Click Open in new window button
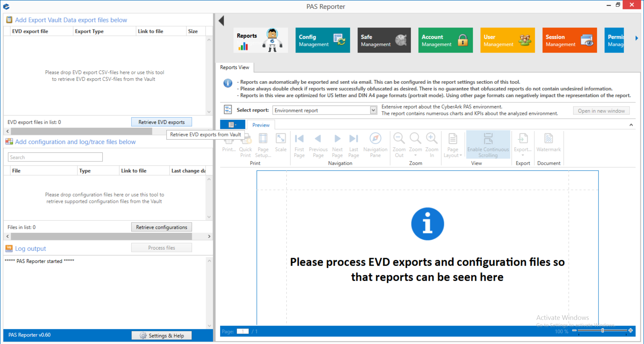The image size is (644, 344). [601, 111]
